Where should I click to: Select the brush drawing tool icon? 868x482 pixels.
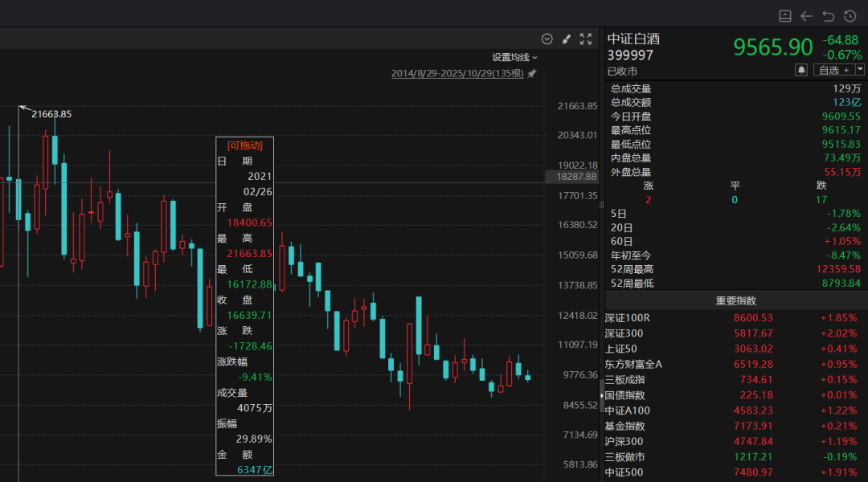click(567, 39)
